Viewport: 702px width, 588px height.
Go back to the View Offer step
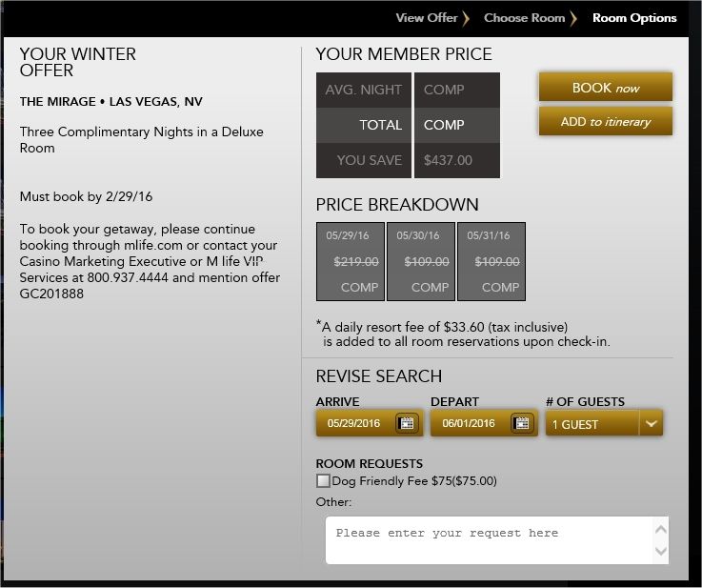(x=427, y=18)
